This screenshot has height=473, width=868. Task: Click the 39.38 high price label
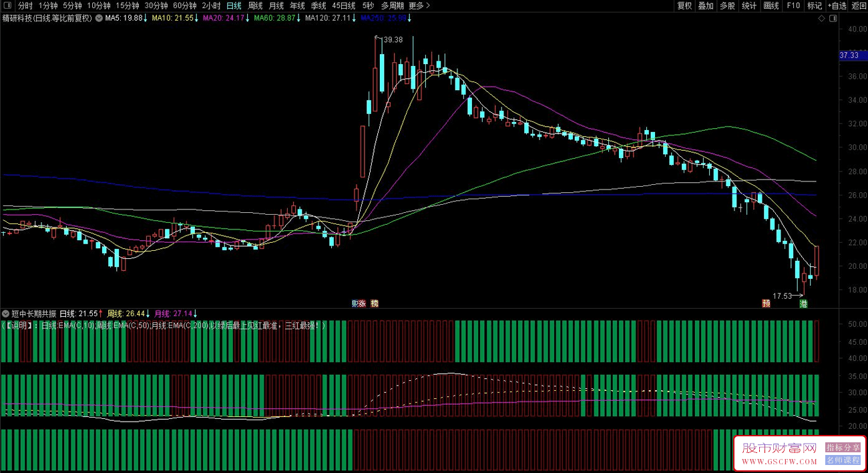[x=395, y=40]
